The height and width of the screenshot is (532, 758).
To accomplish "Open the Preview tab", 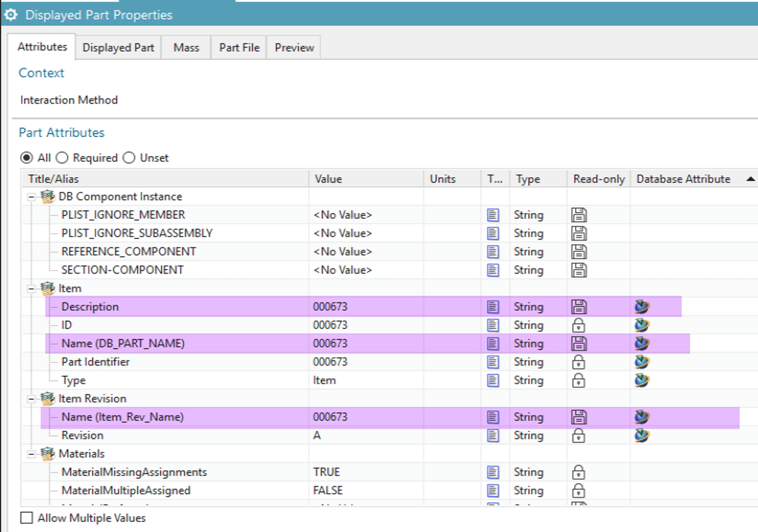I will tap(294, 48).
